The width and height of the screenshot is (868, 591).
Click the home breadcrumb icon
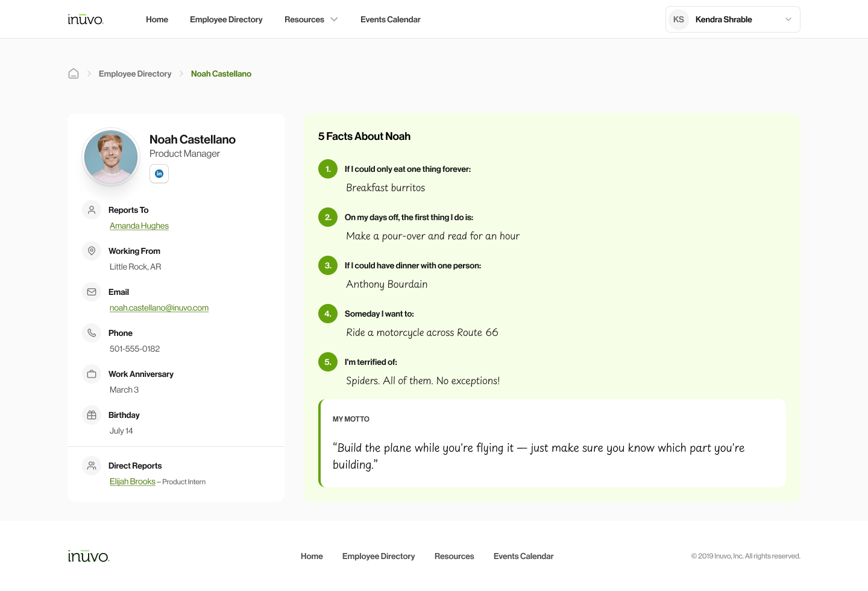point(74,74)
